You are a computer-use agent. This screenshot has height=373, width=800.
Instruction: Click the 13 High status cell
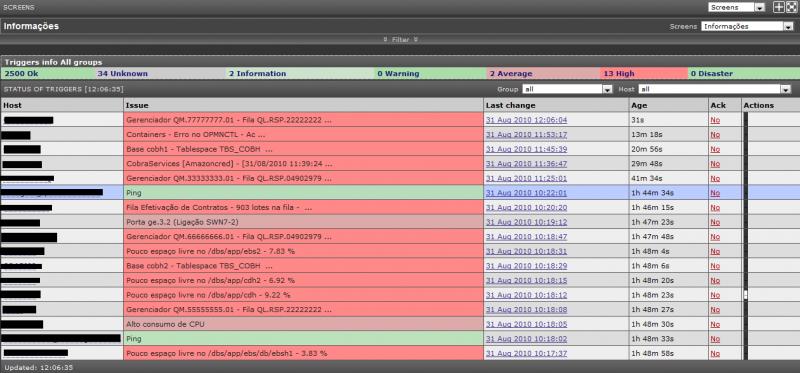[x=643, y=73]
